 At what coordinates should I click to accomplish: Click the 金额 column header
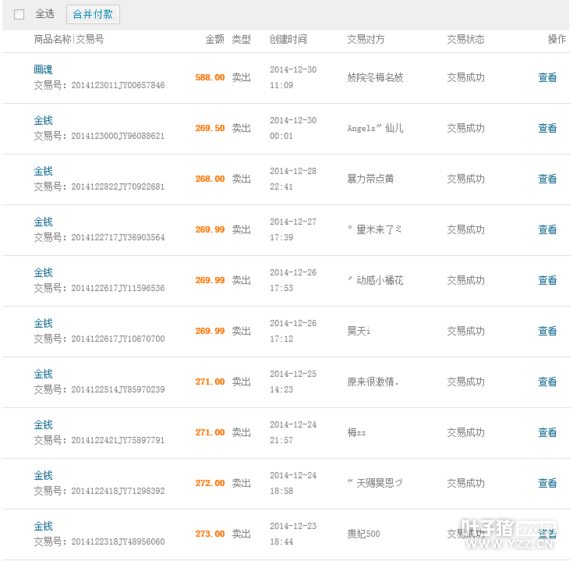coord(215,39)
